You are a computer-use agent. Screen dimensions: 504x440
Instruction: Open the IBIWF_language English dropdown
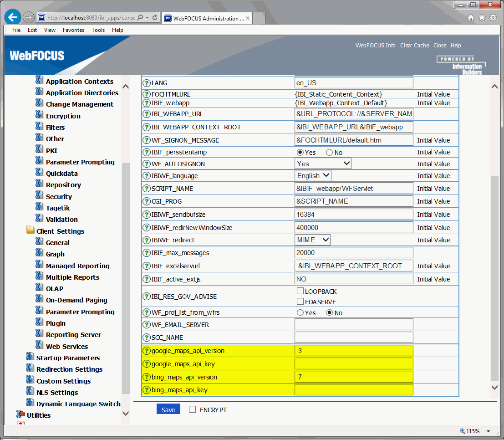click(x=313, y=176)
